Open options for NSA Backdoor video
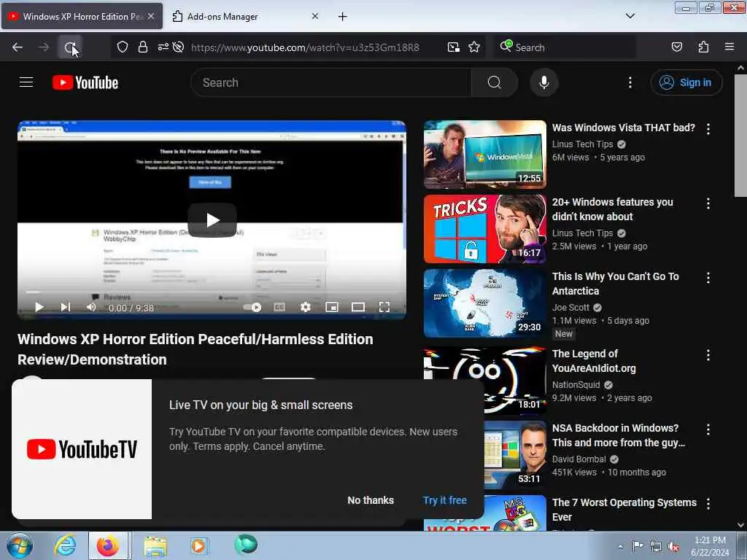The image size is (747, 560). pyautogui.click(x=708, y=429)
